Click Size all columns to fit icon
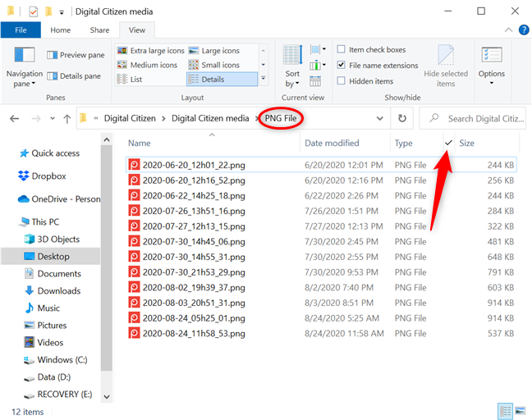The image size is (532, 420). coord(315,81)
